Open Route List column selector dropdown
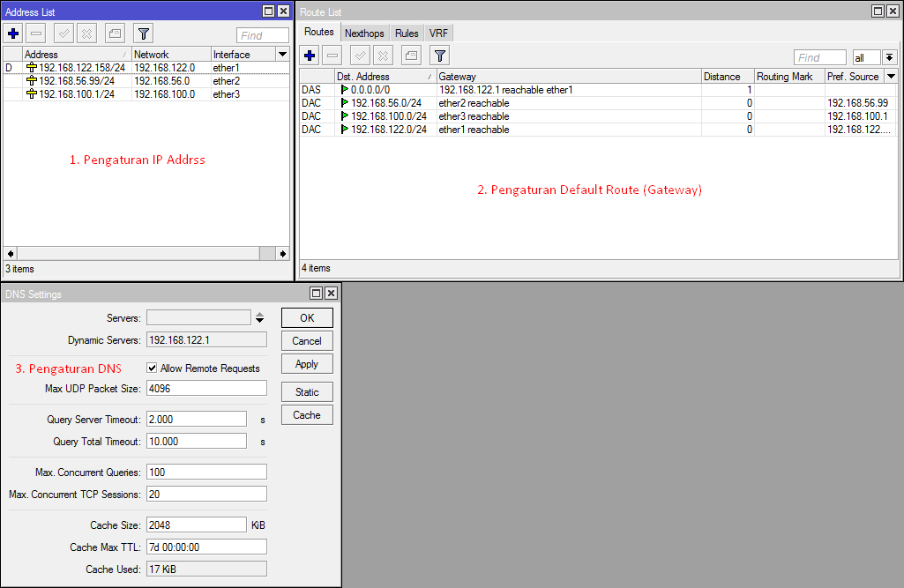Viewport: 904px width, 588px height. tap(892, 76)
